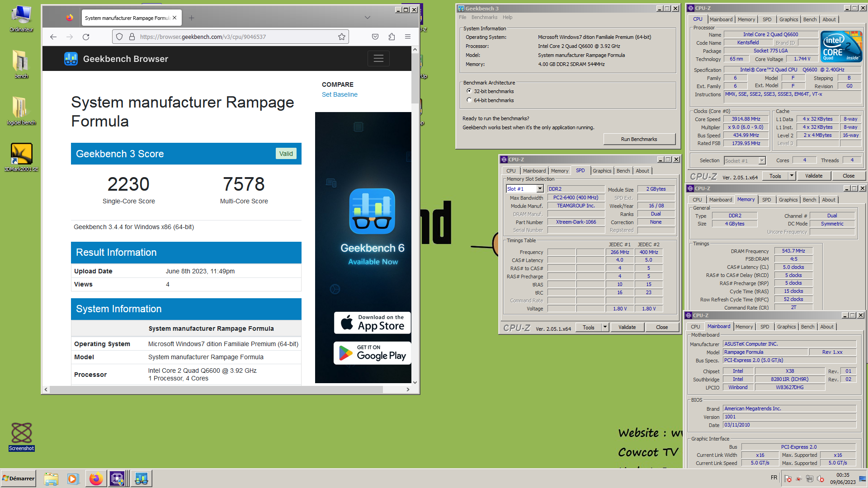Expand the Tools dropdown arrow in top CPU-Z
The width and height of the screenshot is (868, 488).
click(x=792, y=176)
